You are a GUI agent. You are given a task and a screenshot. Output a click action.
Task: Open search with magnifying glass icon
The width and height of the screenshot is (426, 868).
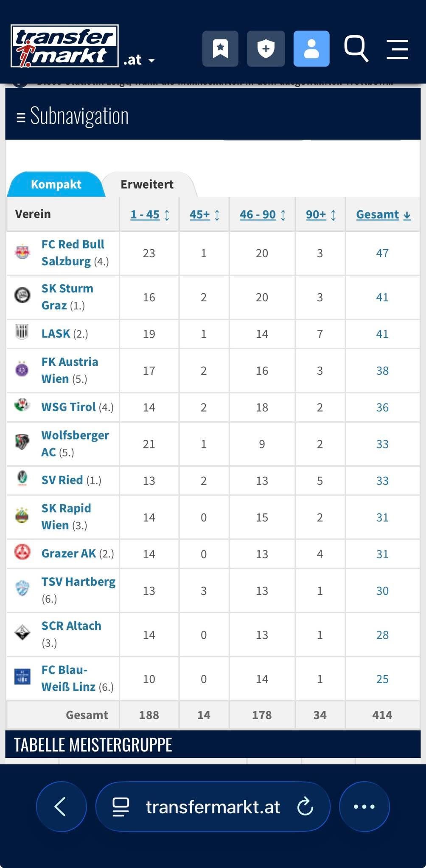356,49
